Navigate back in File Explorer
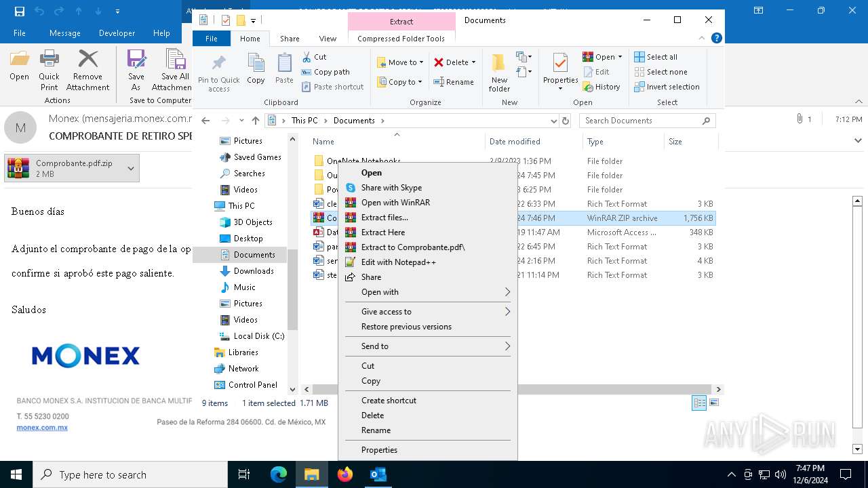 click(x=205, y=121)
